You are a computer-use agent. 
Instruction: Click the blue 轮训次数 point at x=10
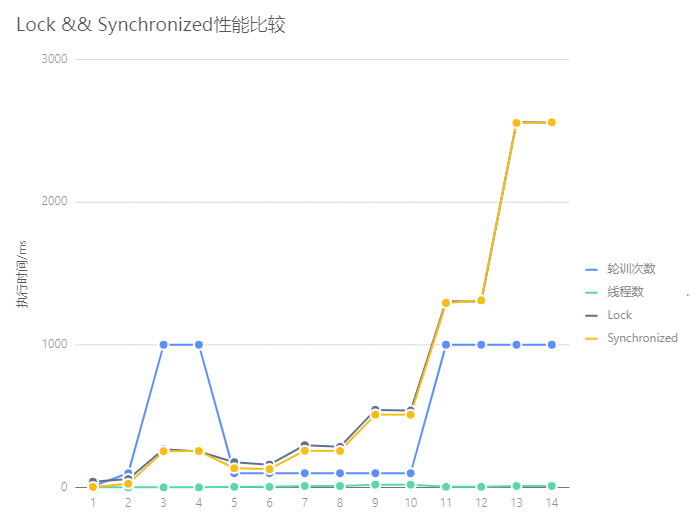(x=411, y=473)
